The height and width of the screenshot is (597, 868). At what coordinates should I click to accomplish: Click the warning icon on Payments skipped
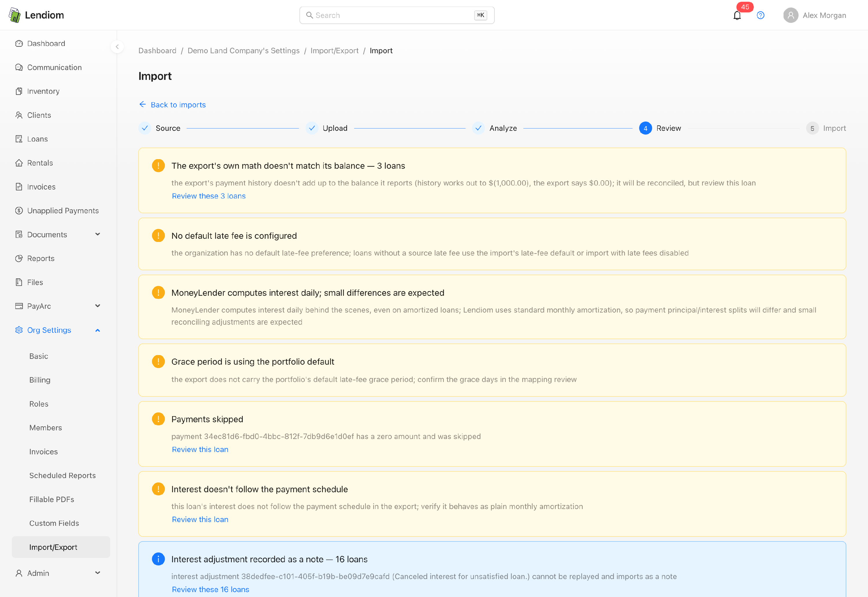pos(158,419)
